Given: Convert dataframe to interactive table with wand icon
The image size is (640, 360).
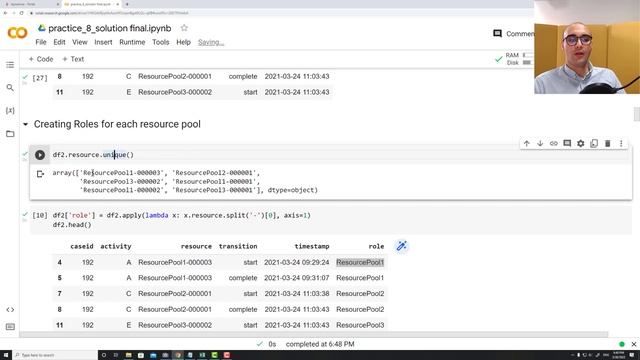Looking at the screenshot, I should (401, 246).
